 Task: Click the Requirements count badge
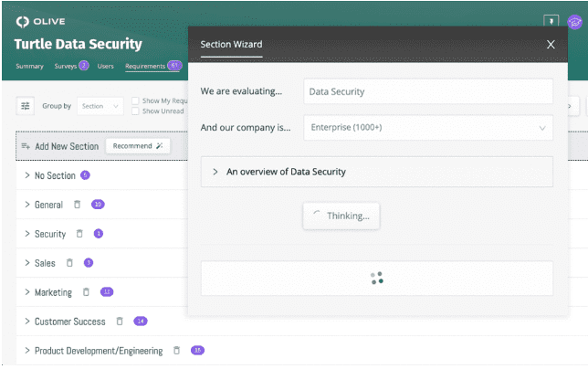click(174, 66)
